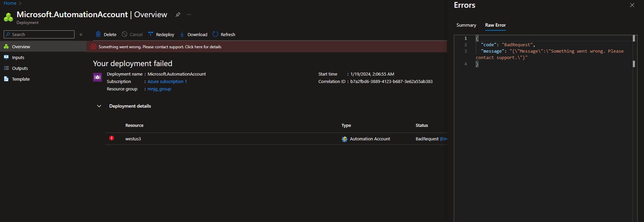This screenshot has width=644, height=222.
Task: Click the Inputs icon in sidebar
Action: tap(6, 57)
